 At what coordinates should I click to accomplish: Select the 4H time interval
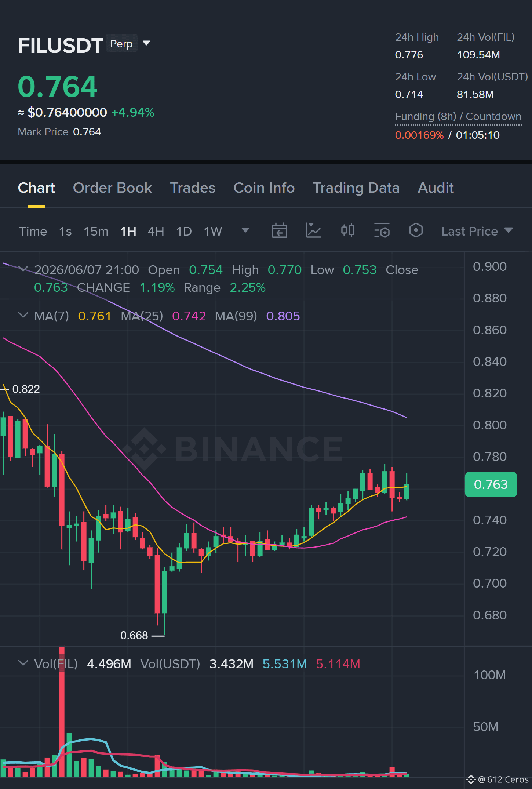(156, 231)
